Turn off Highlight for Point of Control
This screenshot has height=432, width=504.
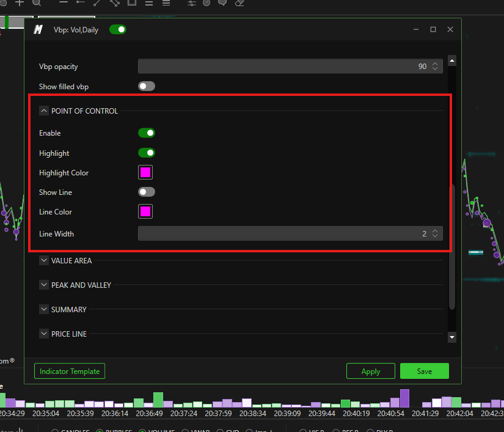click(147, 153)
